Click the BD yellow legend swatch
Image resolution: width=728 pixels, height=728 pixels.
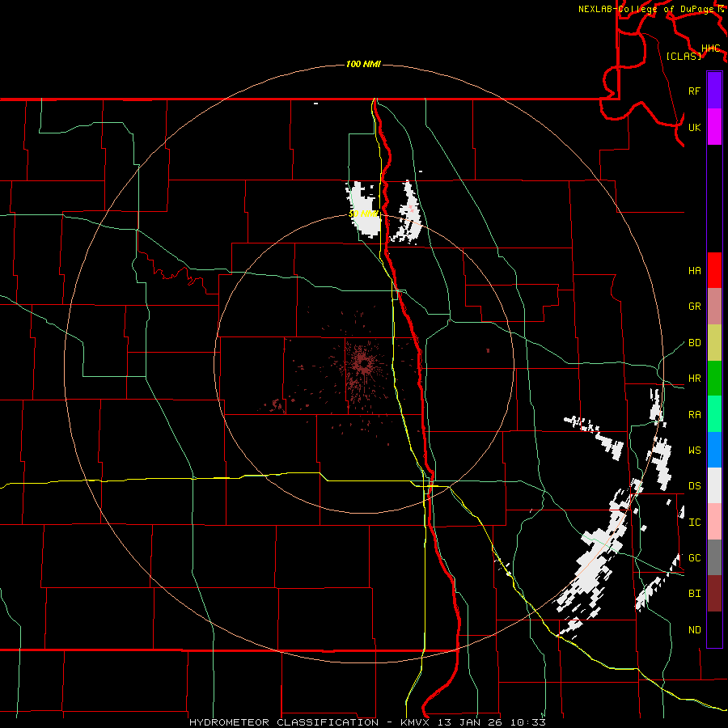point(714,343)
